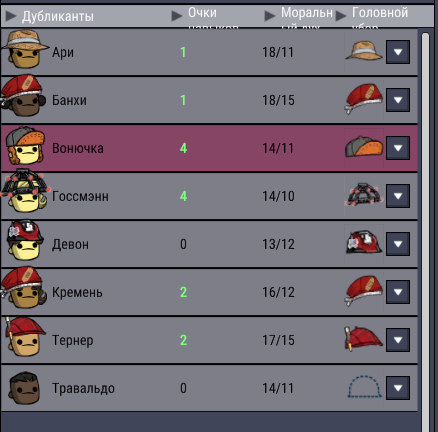Screen dimensions: 438x432
Task: Sort by the Моральный дух column
Action: tap(299, 17)
